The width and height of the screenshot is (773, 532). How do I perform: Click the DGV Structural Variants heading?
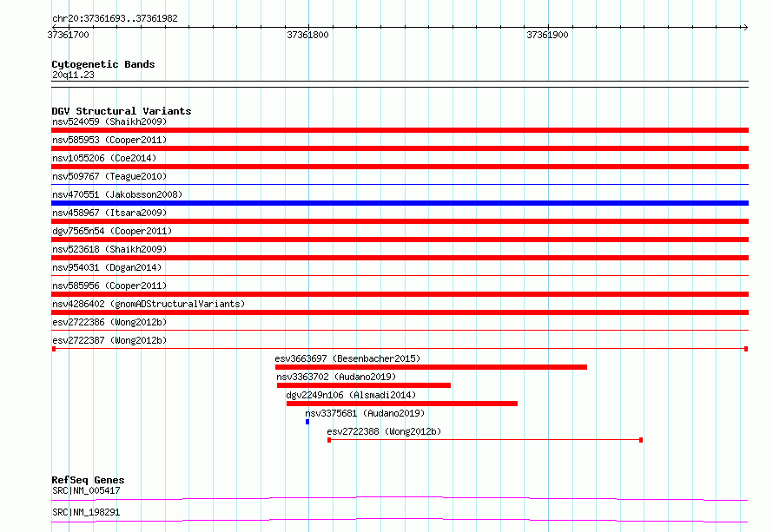click(122, 111)
